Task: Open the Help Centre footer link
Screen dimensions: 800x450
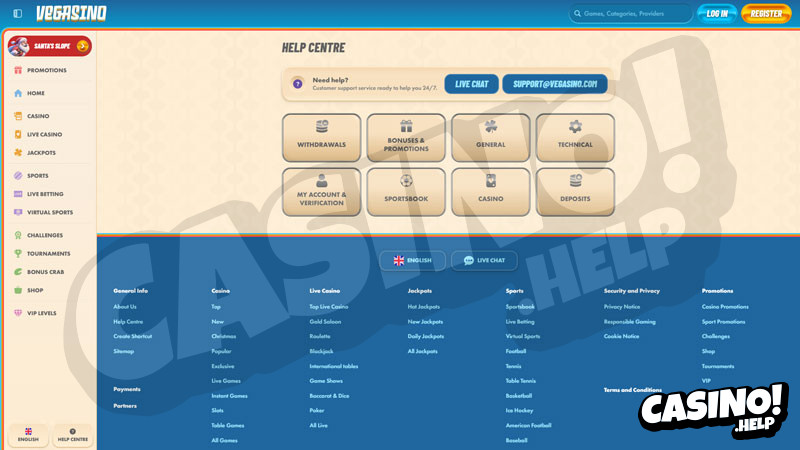Action: point(128,322)
